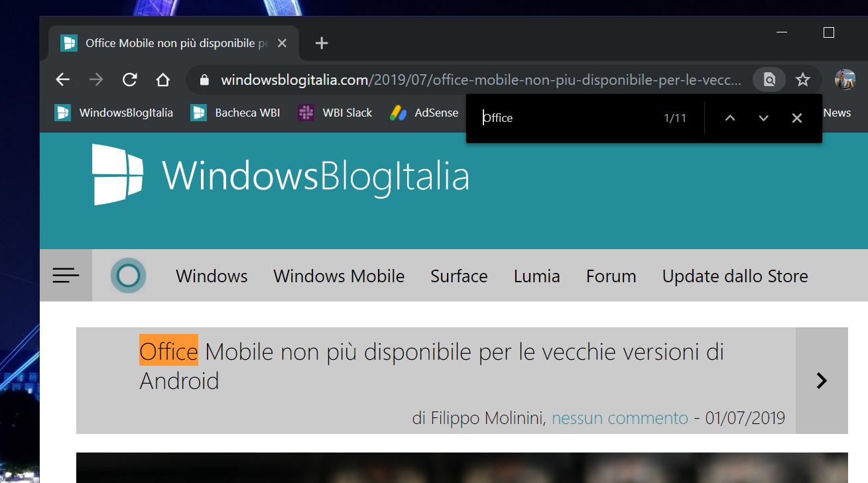Open the user profile avatar
Viewport: 868px width, 483px height.
845,80
